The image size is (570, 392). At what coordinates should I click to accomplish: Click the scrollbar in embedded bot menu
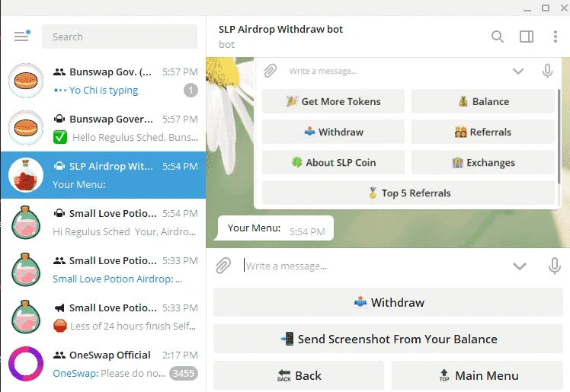pos(559,136)
